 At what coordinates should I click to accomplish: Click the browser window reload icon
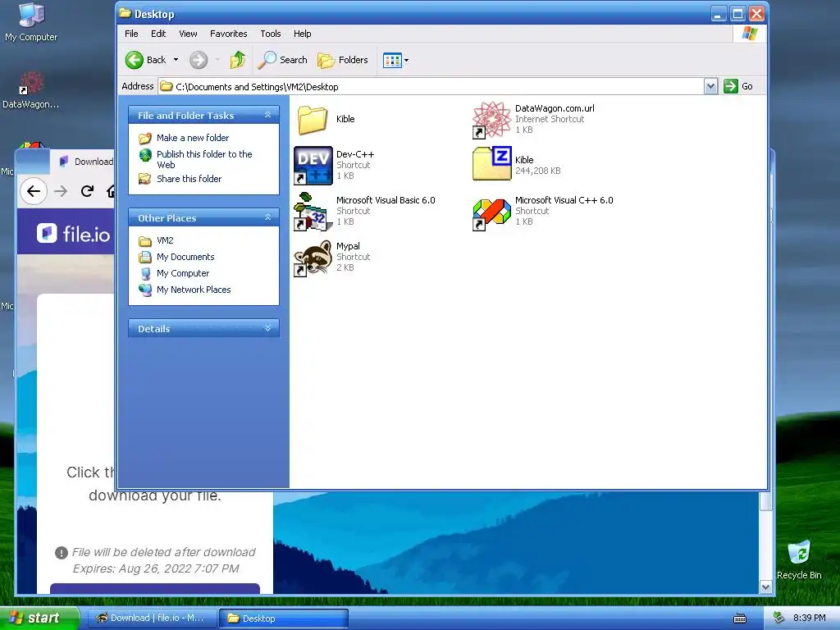tap(87, 191)
